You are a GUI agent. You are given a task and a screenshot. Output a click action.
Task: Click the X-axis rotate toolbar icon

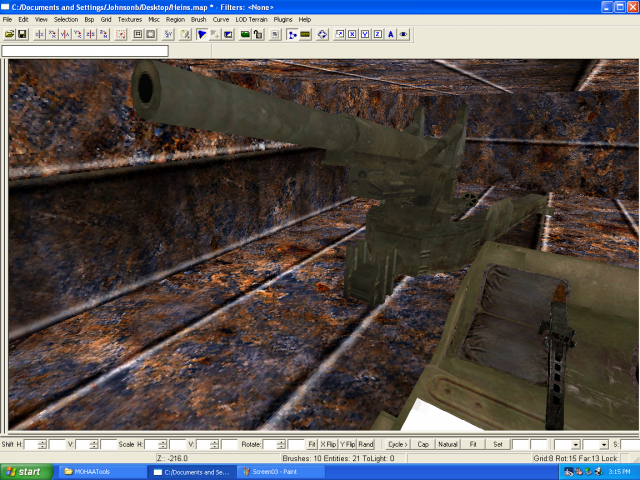point(52,34)
